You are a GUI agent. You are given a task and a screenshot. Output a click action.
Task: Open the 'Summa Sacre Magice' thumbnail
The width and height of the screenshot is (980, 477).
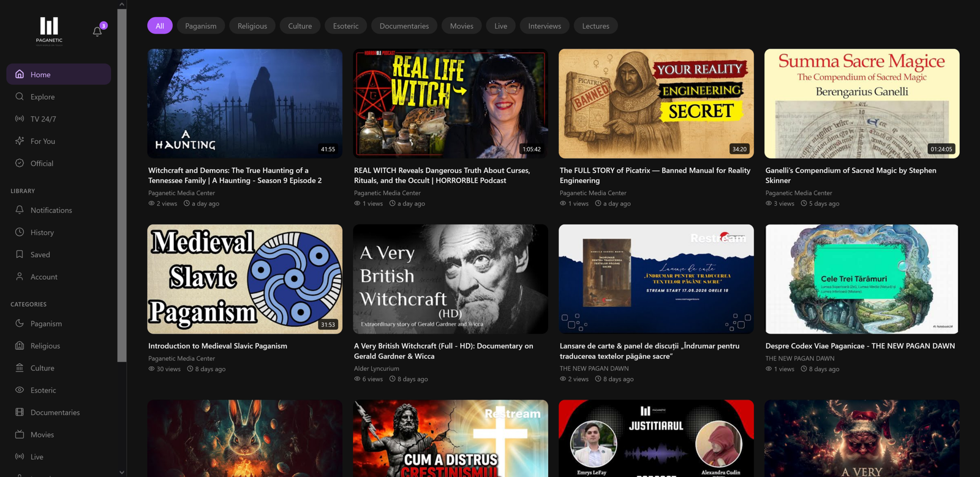862,103
